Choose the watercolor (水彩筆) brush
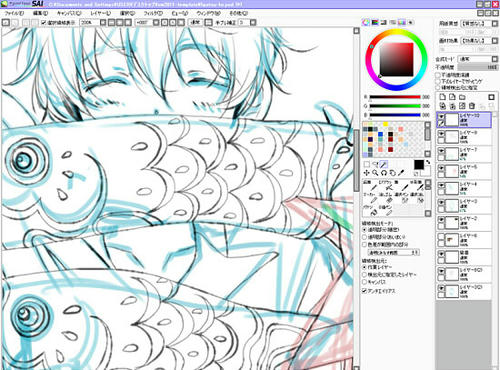Screen dimensions: 500x370 coord(417,186)
